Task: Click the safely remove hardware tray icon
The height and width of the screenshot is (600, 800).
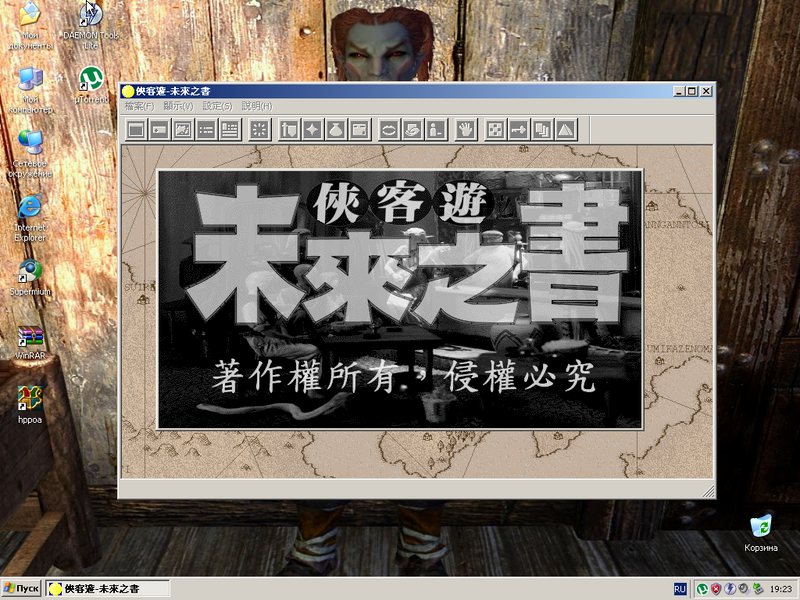Action: click(758, 589)
